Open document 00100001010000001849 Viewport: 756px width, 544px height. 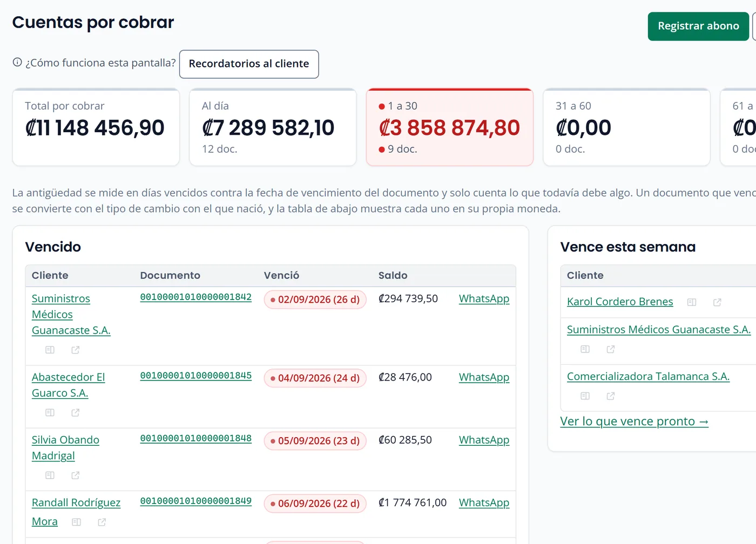click(195, 501)
